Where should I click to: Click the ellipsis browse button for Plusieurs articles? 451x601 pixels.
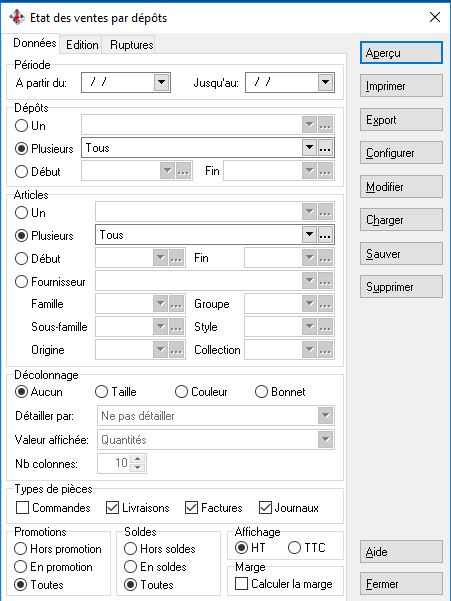pyautogui.click(x=325, y=235)
